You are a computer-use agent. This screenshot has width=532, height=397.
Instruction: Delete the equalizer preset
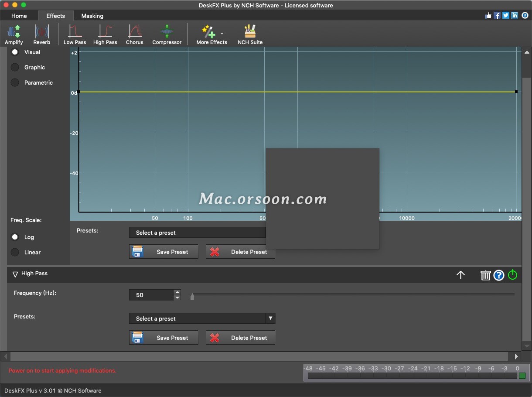tap(240, 252)
